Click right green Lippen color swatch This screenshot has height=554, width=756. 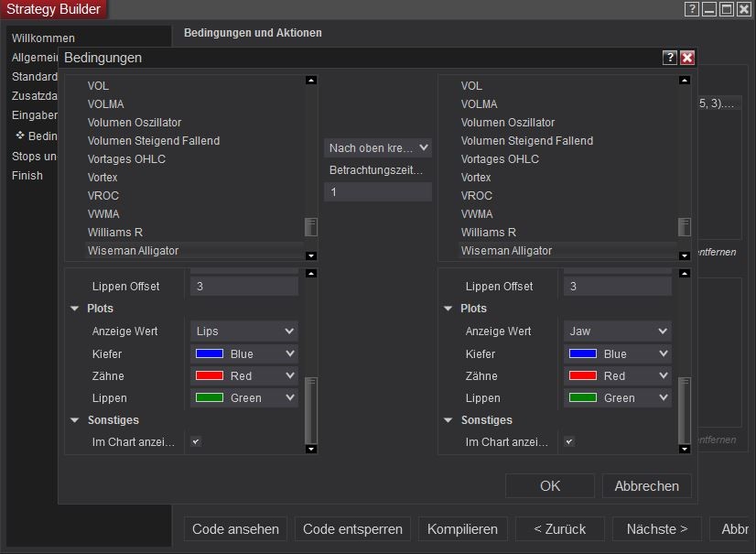(x=583, y=398)
